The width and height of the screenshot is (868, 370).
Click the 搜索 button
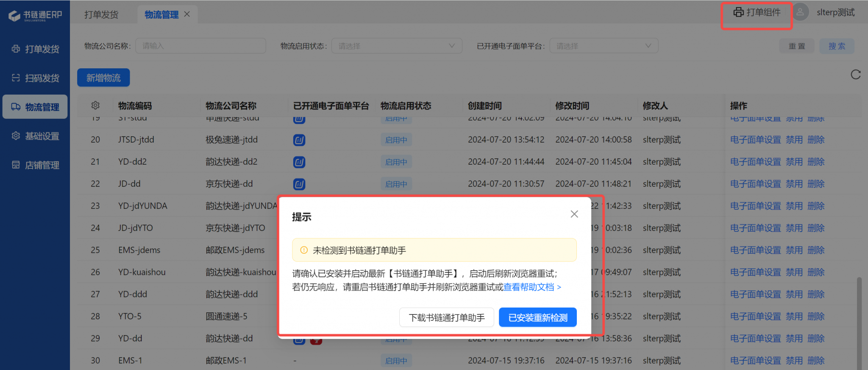point(837,46)
